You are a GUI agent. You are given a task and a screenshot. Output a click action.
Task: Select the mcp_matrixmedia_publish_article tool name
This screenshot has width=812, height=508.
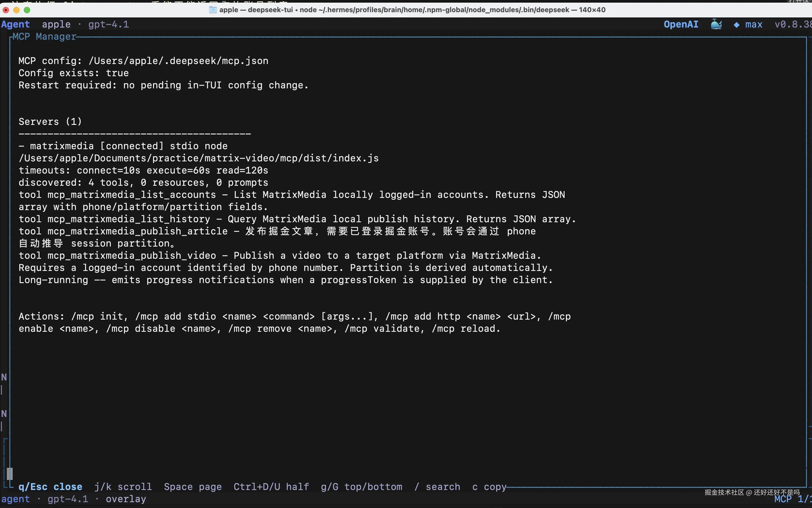[138, 231]
